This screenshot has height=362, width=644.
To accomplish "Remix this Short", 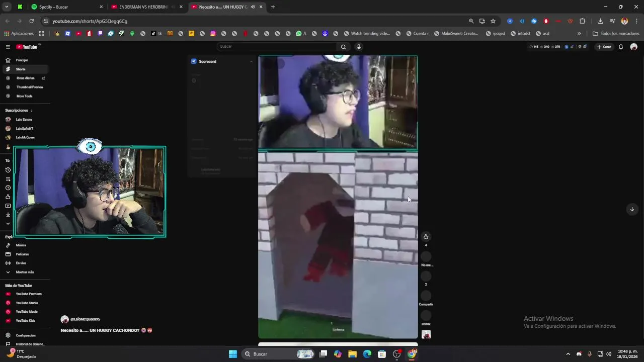I will tap(426, 316).
